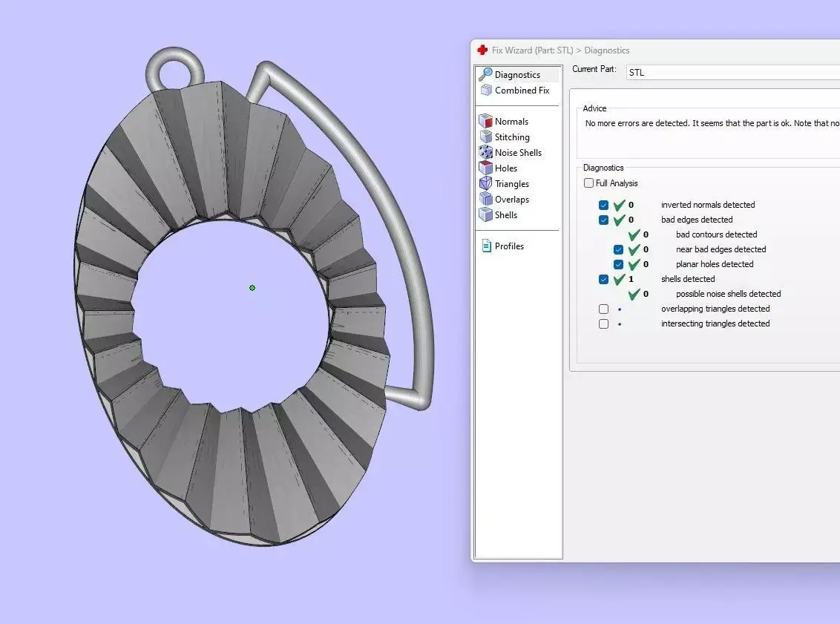Open the Noise Shells dice icon
840x624 pixels.
pyautogui.click(x=485, y=152)
